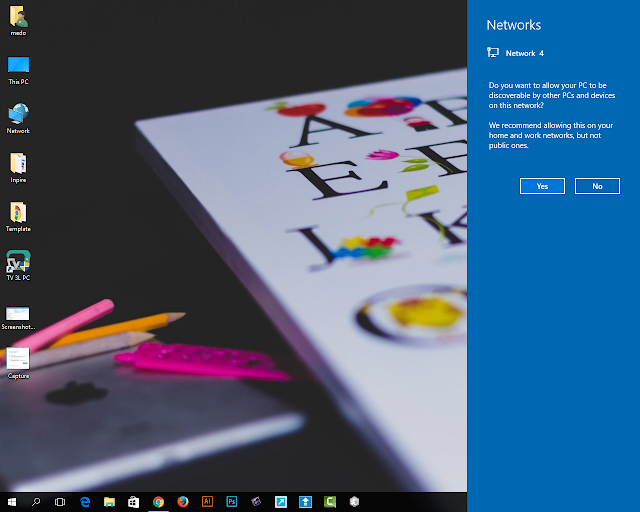This screenshot has width=640, height=512.
Task: Switch to Google Chrome in taskbar
Action: pos(158,502)
